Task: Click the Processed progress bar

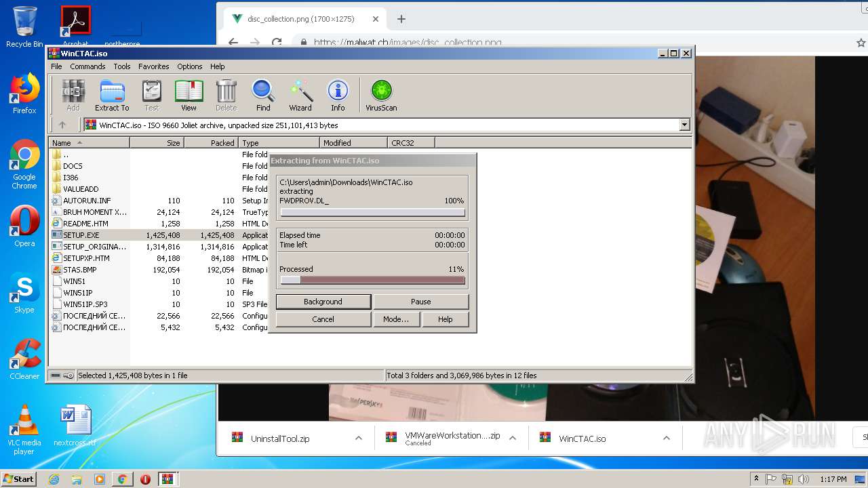Action: 372,280
